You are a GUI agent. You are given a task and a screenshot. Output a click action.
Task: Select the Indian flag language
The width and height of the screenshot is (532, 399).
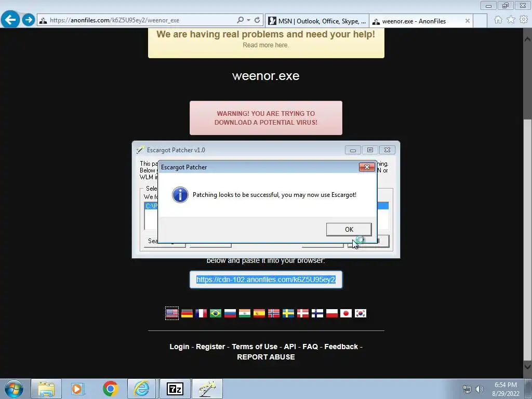pyautogui.click(x=245, y=313)
